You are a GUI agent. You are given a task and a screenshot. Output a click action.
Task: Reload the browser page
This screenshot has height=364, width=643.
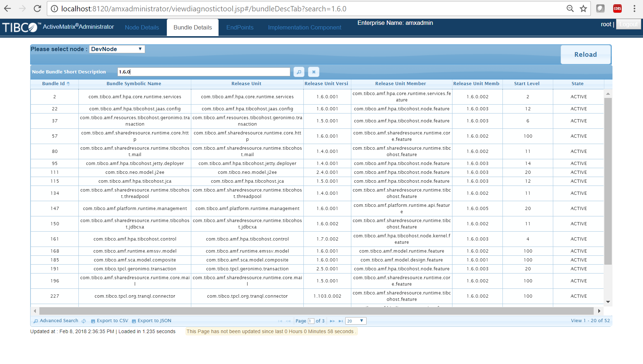pos(37,9)
